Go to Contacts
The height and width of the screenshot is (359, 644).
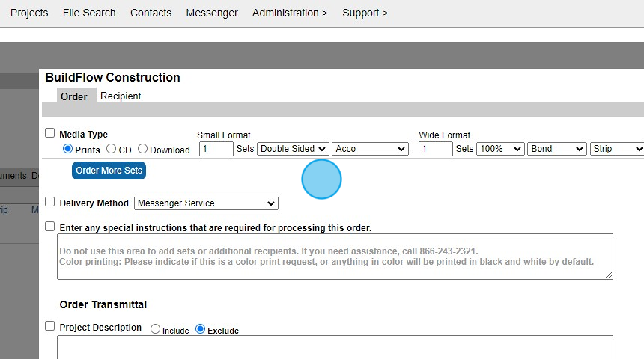pyautogui.click(x=151, y=13)
